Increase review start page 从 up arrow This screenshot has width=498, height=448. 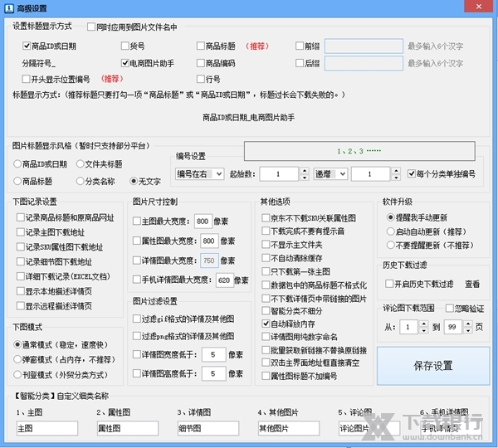[x=423, y=324]
